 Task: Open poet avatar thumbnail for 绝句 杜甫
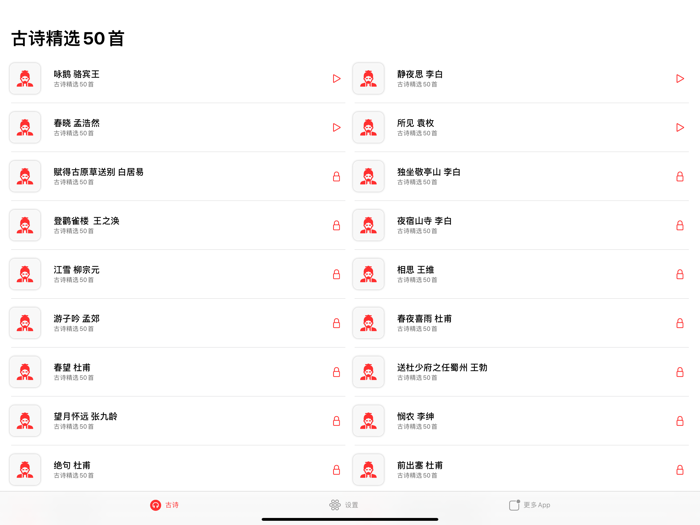coord(25,470)
